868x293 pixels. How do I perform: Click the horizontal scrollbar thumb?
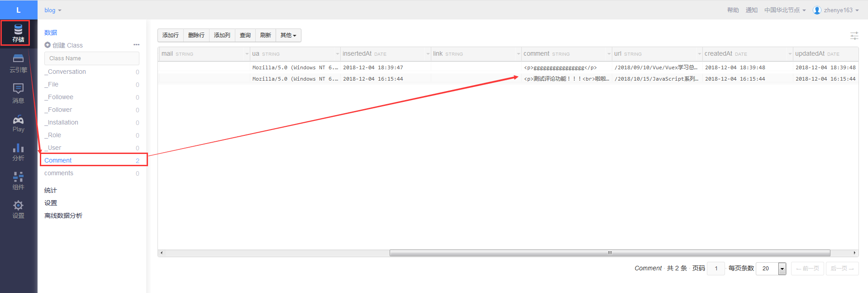(610, 253)
